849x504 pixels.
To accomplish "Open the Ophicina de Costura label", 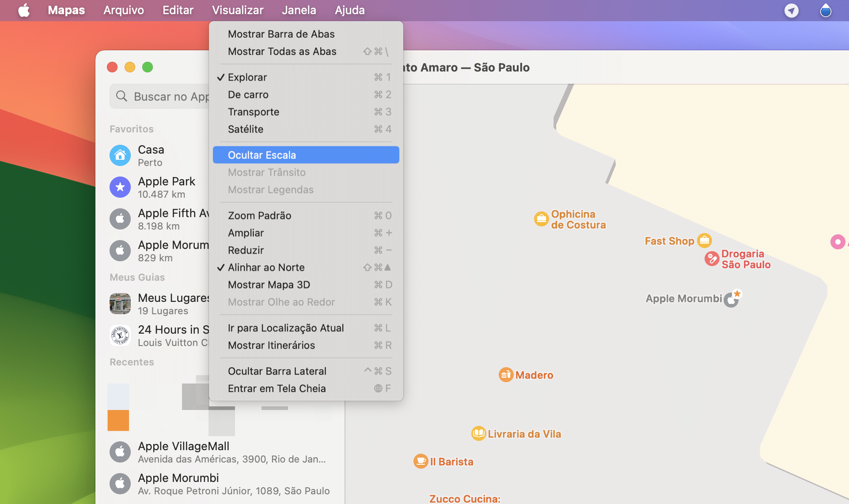I will (x=579, y=219).
